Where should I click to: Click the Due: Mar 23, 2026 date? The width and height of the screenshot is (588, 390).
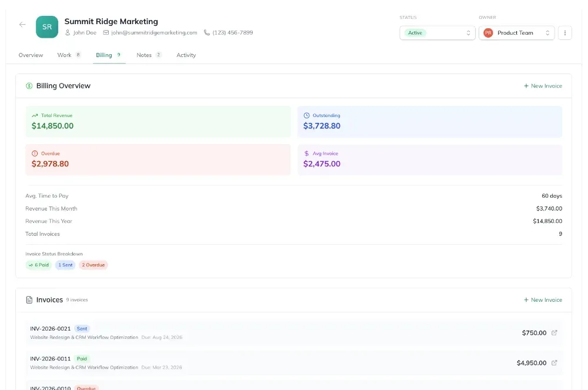click(161, 367)
